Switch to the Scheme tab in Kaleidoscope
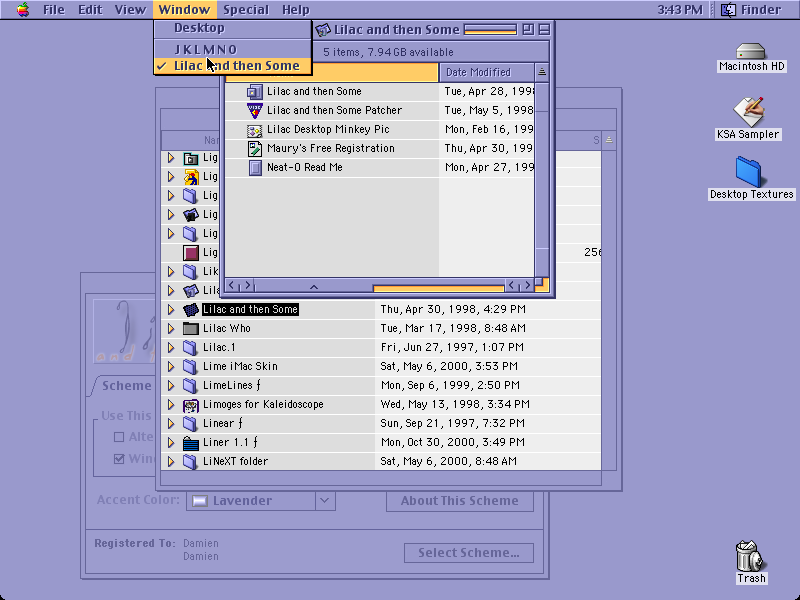Viewport: 800px width, 600px height. 126,386
